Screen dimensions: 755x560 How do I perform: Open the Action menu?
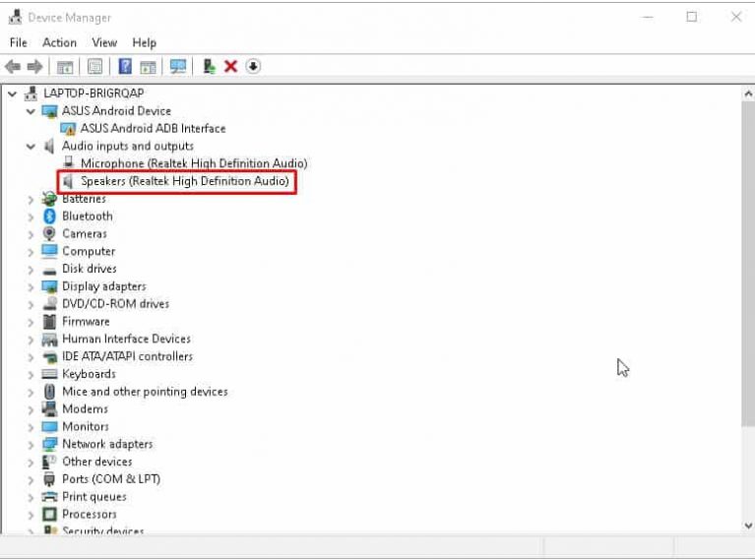59,43
